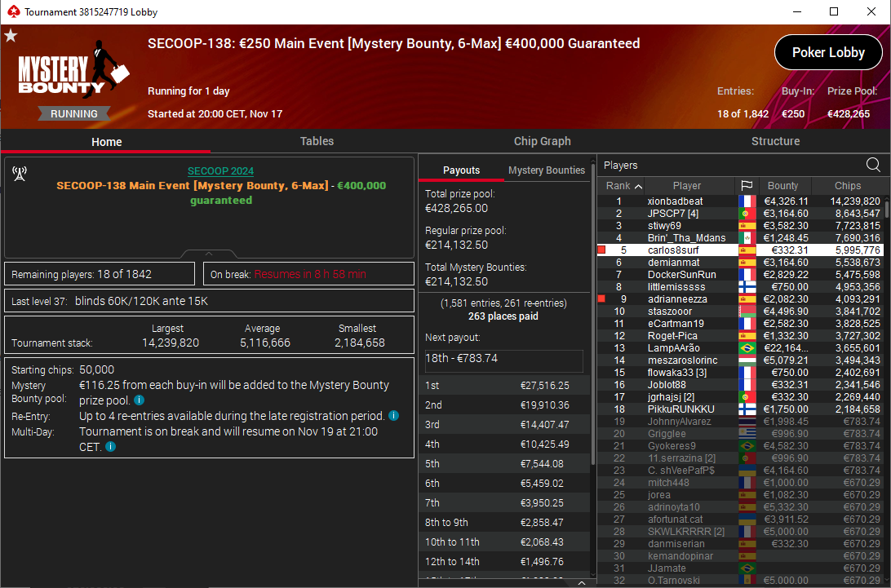Click the French flag next to xionbadbeat
Image resolution: width=891 pixels, height=588 pixels.
pos(747,201)
